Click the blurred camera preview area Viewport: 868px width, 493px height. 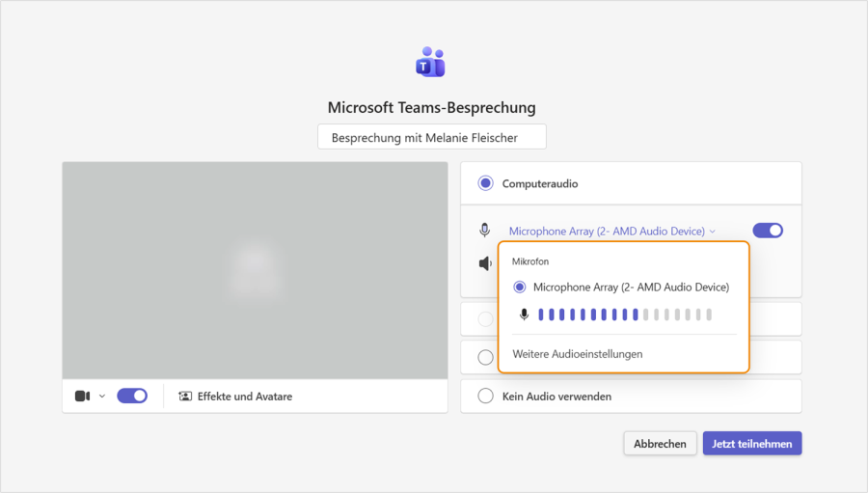[256, 270]
